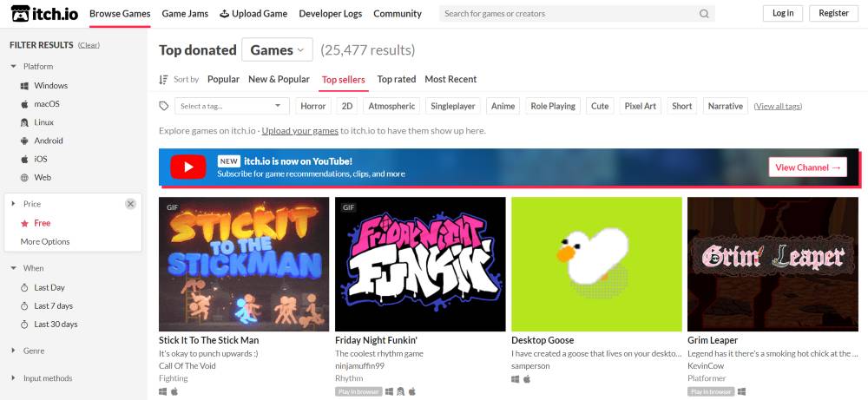Open the Community tab
The width and height of the screenshot is (868, 400).
(398, 14)
